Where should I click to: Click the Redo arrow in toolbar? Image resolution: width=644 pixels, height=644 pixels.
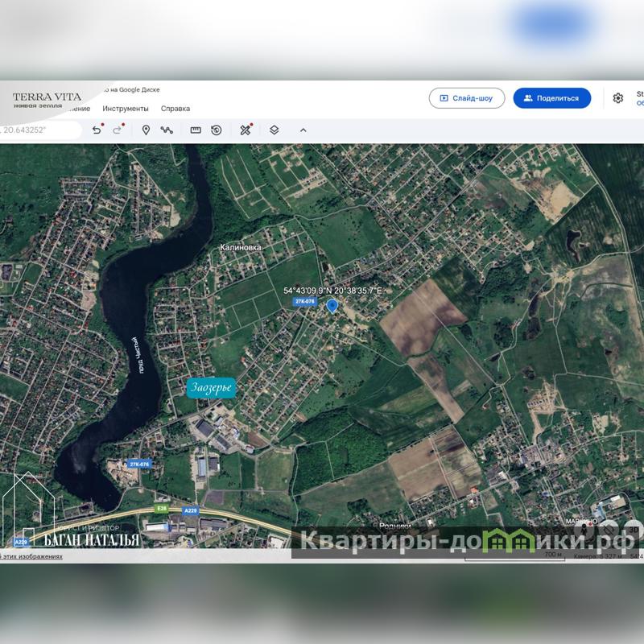coord(118,130)
